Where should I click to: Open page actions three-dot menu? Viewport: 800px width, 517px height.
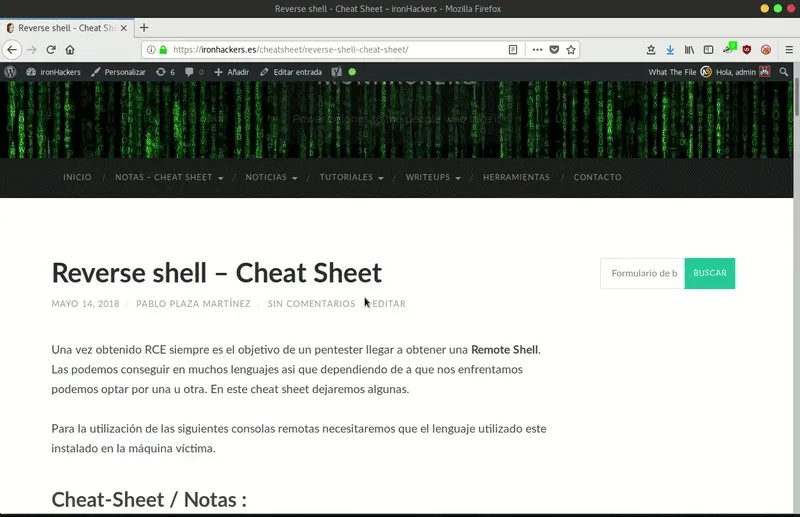tap(537, 49)
